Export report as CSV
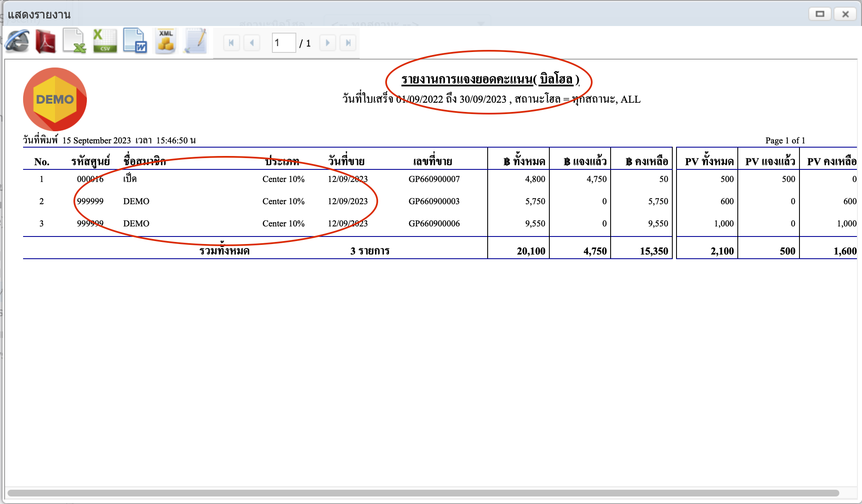 tap(104, 42)
